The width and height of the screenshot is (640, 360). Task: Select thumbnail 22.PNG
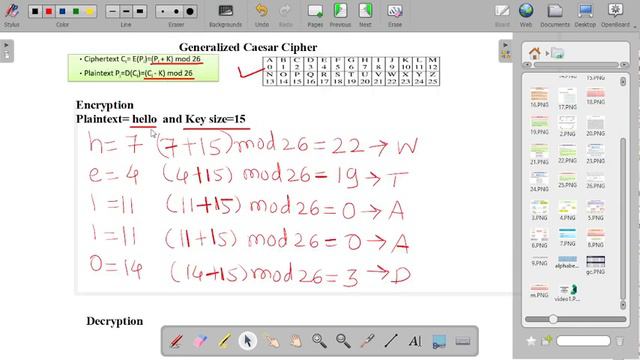pos(567,153)
